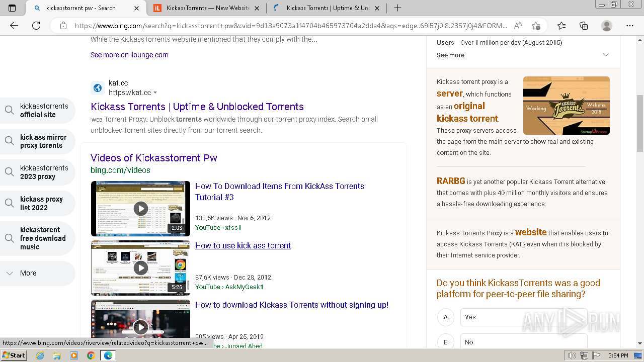Launch Internet Explorer from taskbar
The height and width of the screenshot is (362, 644).
pyautogui.click(x=40, y=355)
